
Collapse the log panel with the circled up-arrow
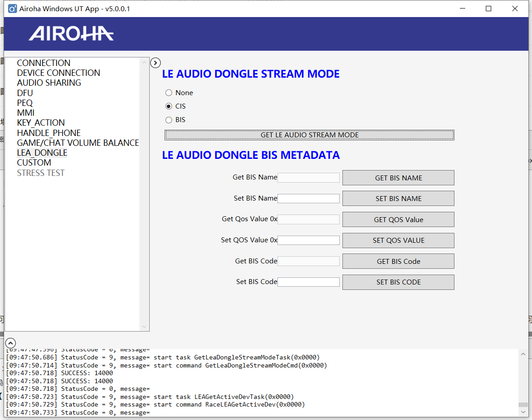(10, 343)
